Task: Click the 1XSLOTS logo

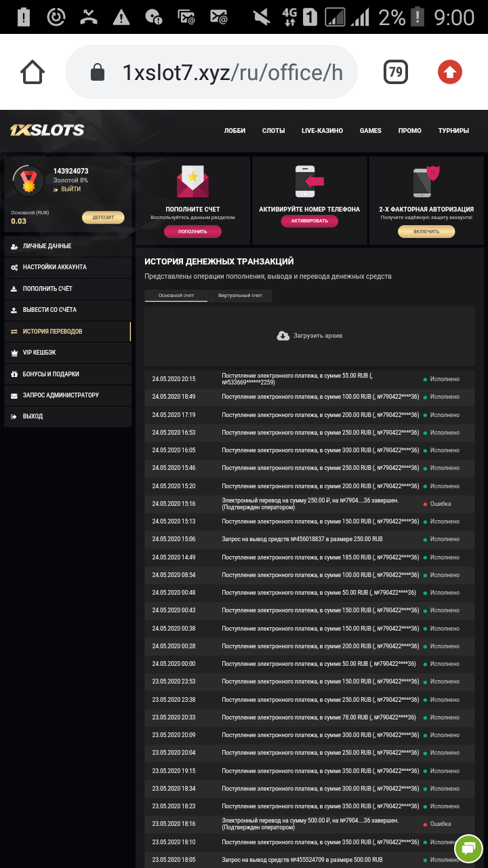Action: click(x=47, y=130)
